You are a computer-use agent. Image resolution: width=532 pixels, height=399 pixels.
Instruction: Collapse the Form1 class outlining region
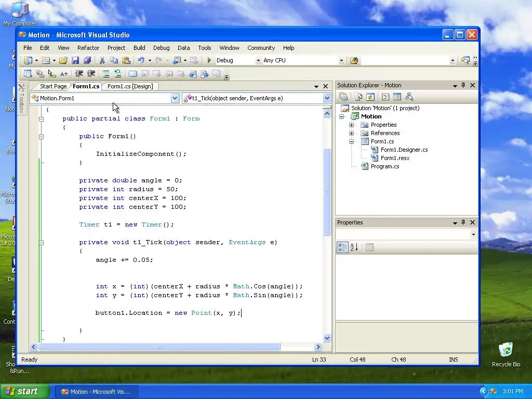[x=42, y=119]
